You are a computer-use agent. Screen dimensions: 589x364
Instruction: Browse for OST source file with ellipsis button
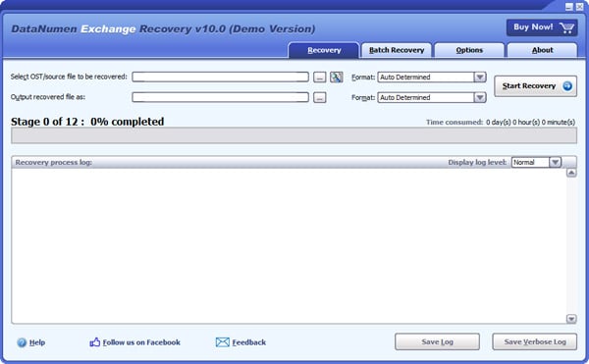320,78
